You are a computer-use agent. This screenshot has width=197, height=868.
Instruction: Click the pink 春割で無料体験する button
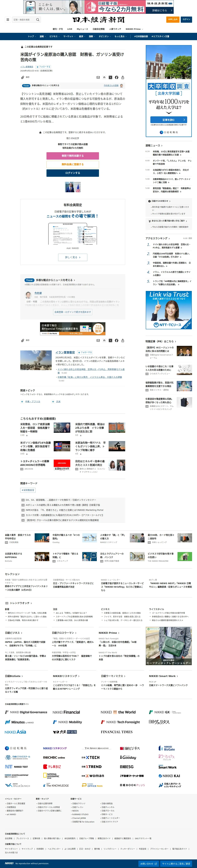click(x=73, y=156)
